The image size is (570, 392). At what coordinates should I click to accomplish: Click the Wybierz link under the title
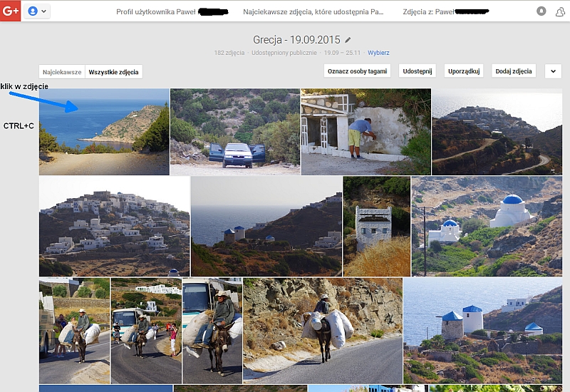pyautogui.click(x=378, y=53)
